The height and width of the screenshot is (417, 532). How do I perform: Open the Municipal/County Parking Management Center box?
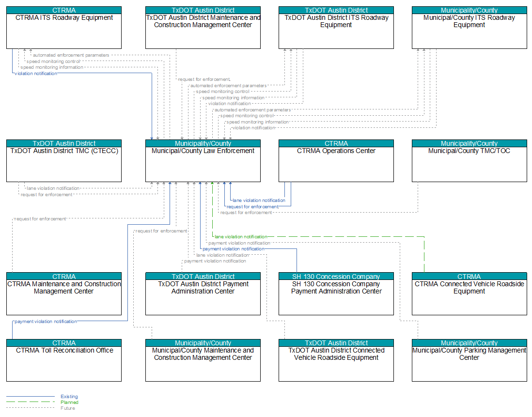point(469,360)
